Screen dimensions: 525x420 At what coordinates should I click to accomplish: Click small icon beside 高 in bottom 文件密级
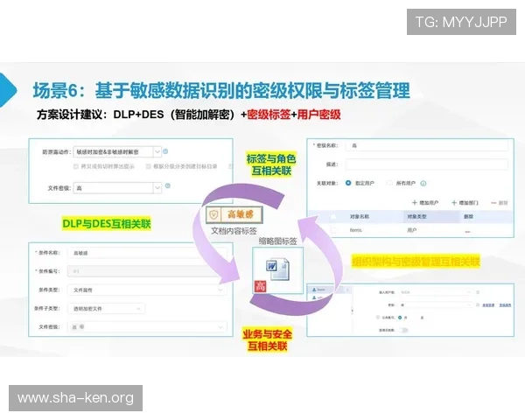coord(82,326)
